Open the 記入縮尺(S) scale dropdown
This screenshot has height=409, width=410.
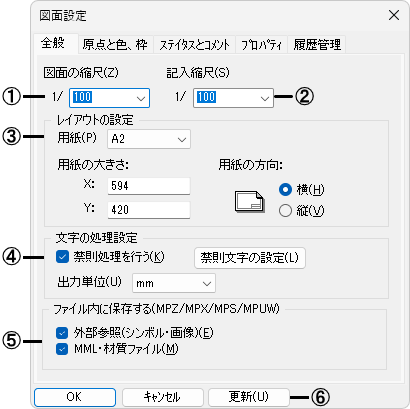point(233,98)
